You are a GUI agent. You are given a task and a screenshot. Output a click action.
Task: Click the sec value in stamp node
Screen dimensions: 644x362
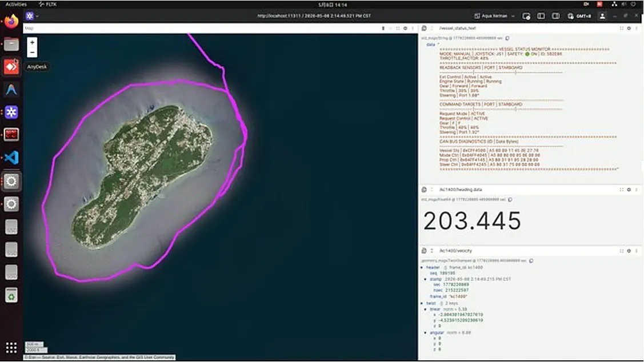click(457, 284)
